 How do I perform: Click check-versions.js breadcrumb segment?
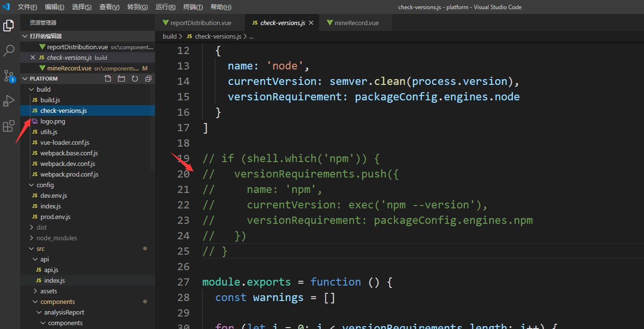[218, 36]
